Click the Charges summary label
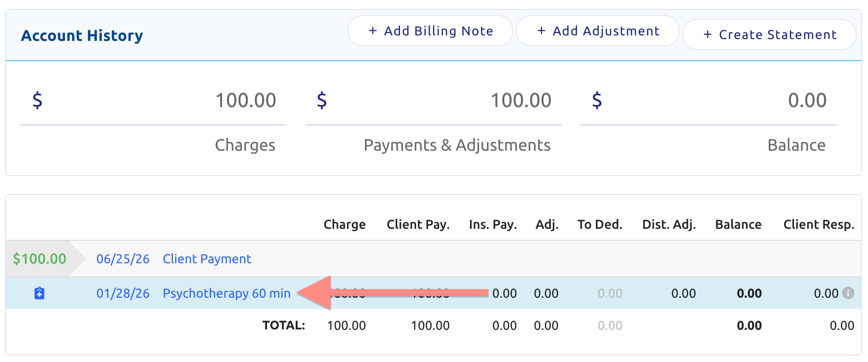This screenshot has height=362, width=868. pos(245,145)
